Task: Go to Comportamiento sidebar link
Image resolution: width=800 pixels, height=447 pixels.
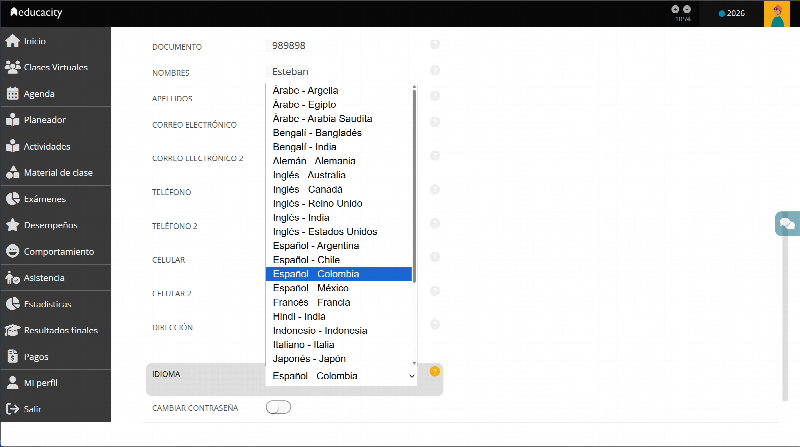Action: click(59, 252)
